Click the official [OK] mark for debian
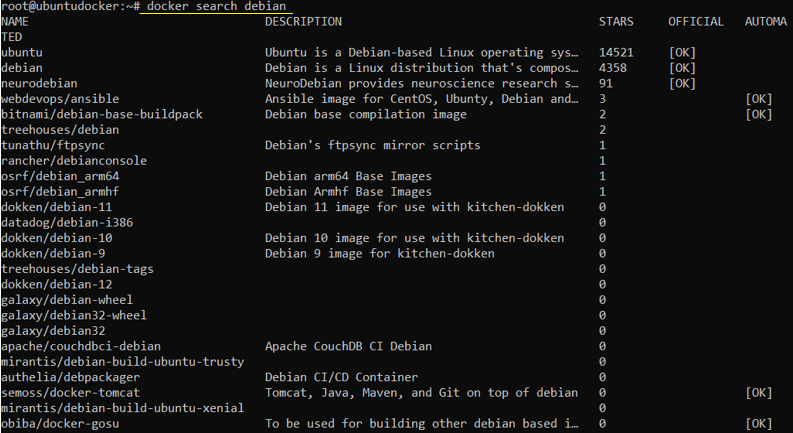The width and height of the screenshot is (793, 433). pyautogui.click(x=682, y=68)
